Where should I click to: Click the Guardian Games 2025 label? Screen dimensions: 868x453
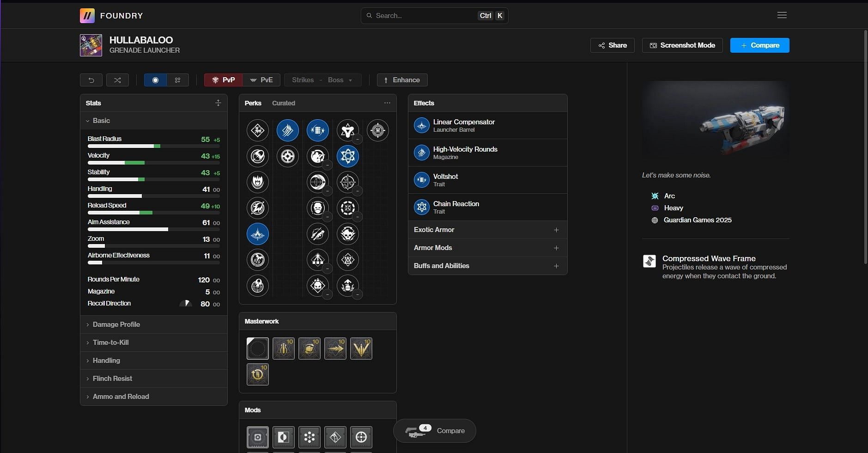pos(698,220)
